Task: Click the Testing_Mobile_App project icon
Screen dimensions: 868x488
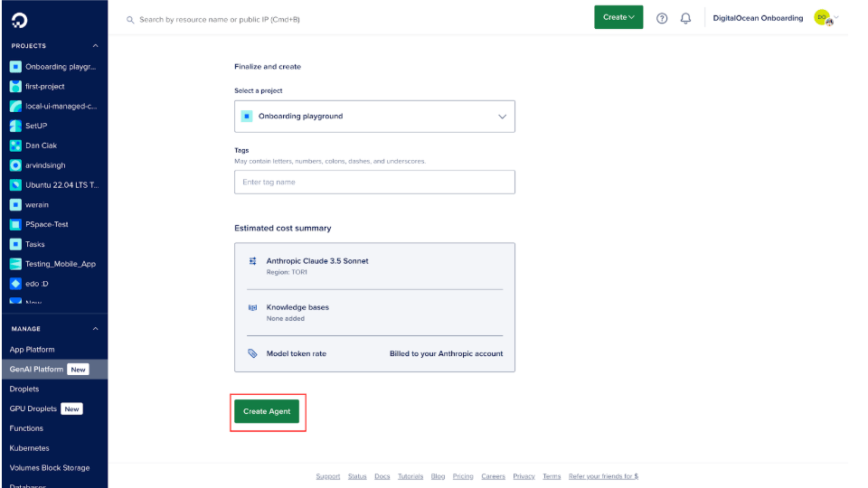Action: pyautogui.click(x=15, y=264)
